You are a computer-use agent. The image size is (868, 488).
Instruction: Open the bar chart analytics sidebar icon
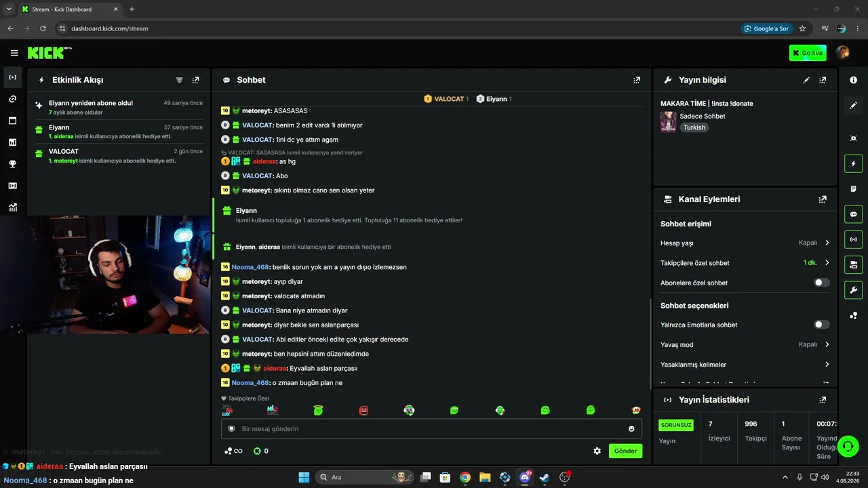click(13, 142)
